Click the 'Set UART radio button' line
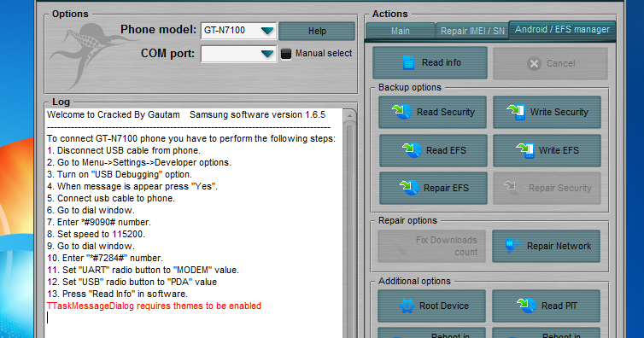644x338 pixels. pos(143,270)
